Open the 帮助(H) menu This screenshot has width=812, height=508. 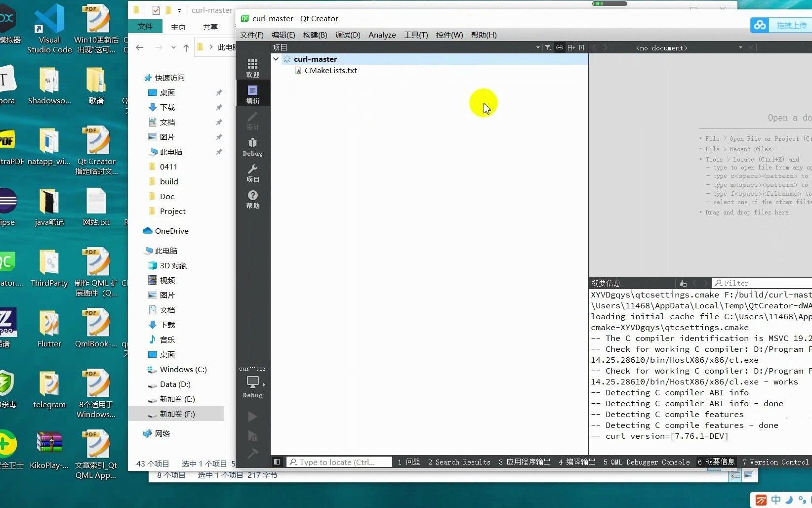click(x=484, y=35)
